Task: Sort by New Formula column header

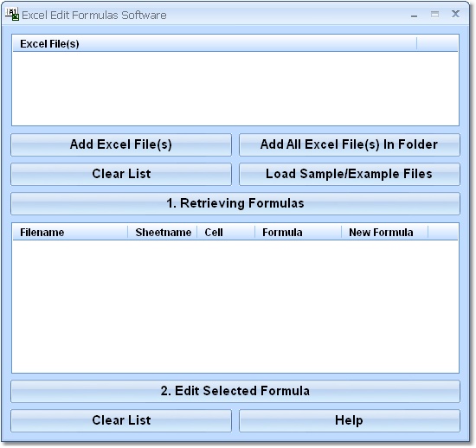Action: coord(384,233)
